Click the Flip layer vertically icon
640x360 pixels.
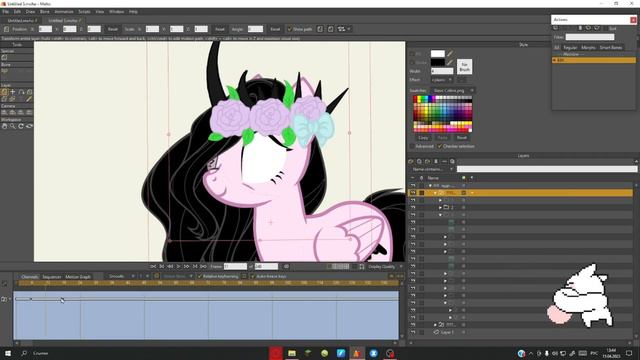(330, 29)
